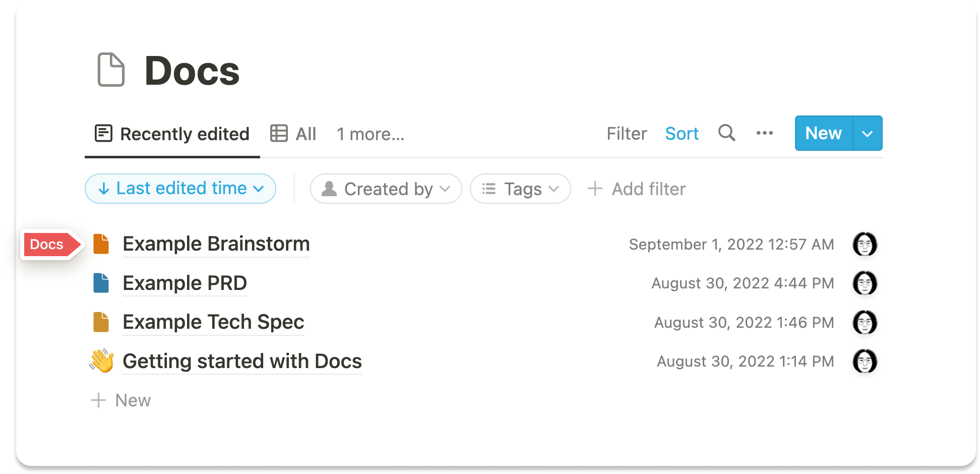Open the three-dot more options menu

pos(764,133)
